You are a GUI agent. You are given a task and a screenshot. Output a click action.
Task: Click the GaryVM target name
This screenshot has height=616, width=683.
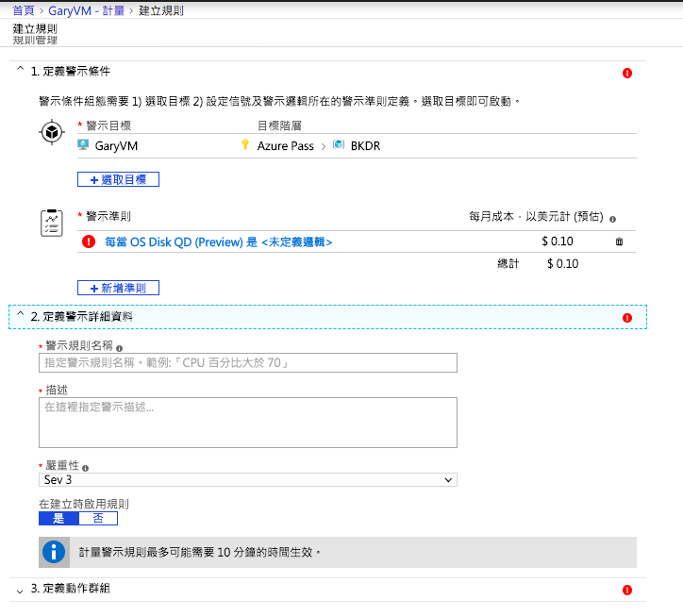tap(116, 145)
